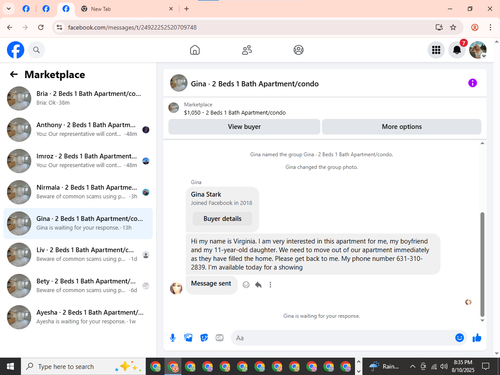Switch to the first Facebook browser tab
This screenshot has width=500, height=375.
coord(26,9)
